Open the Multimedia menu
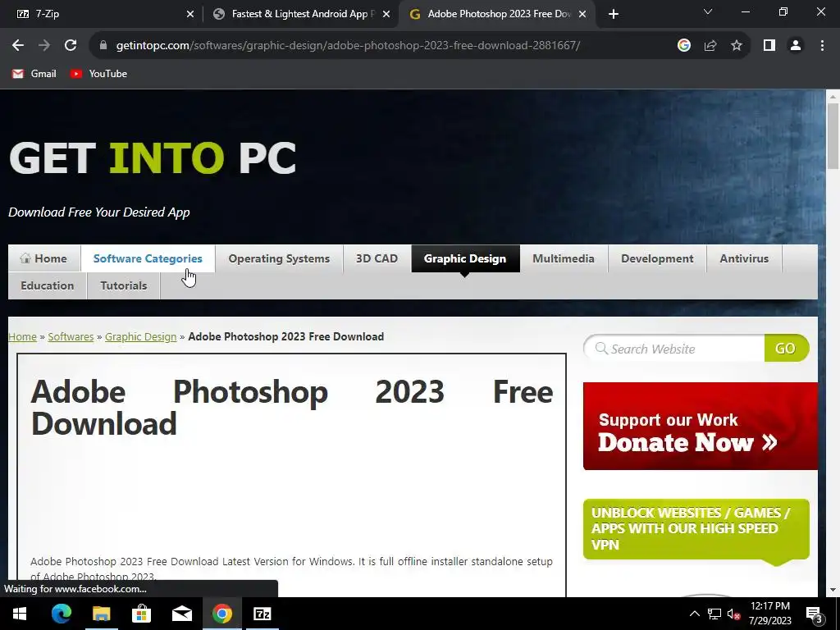840x630 pixels. 564,258
